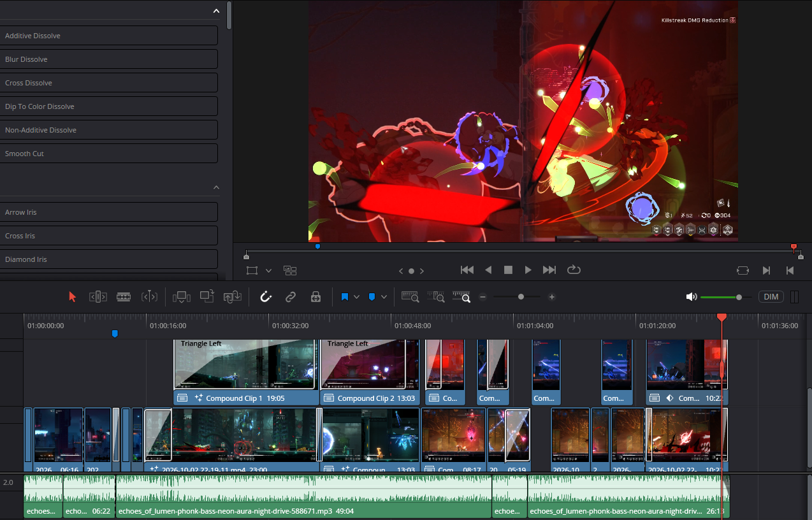Toggle timeline Snapping magnet

[266, 297]
